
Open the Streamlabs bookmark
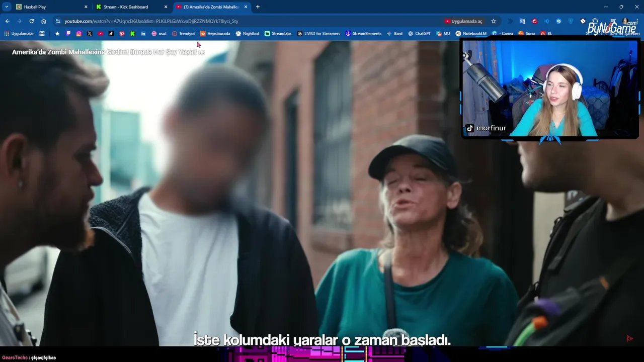click(278, 34)
